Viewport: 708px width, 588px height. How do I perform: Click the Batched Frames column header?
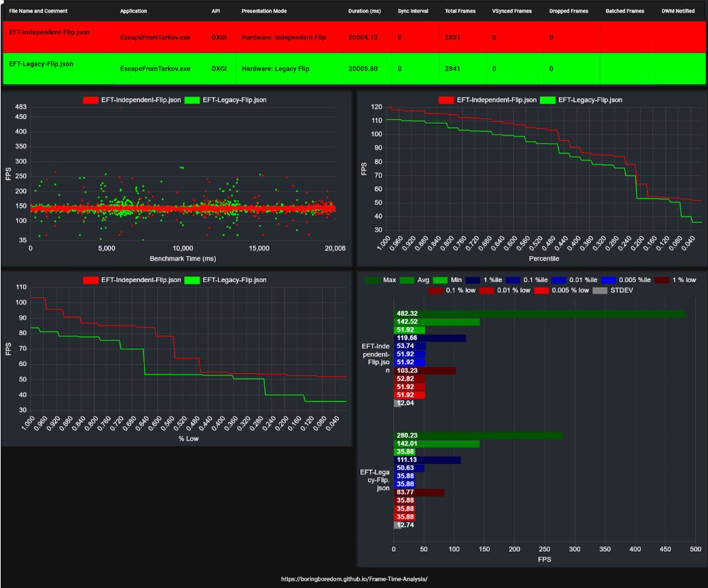[625, 11]
